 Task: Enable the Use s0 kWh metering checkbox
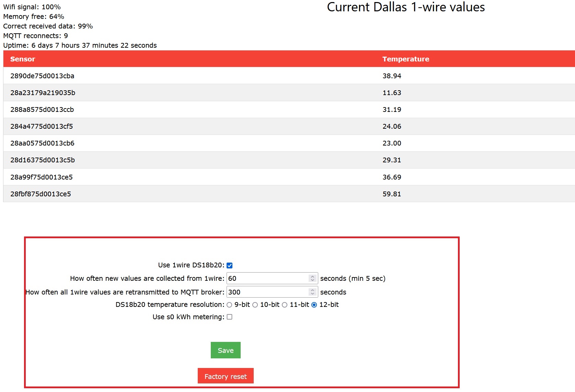[230, 317]
